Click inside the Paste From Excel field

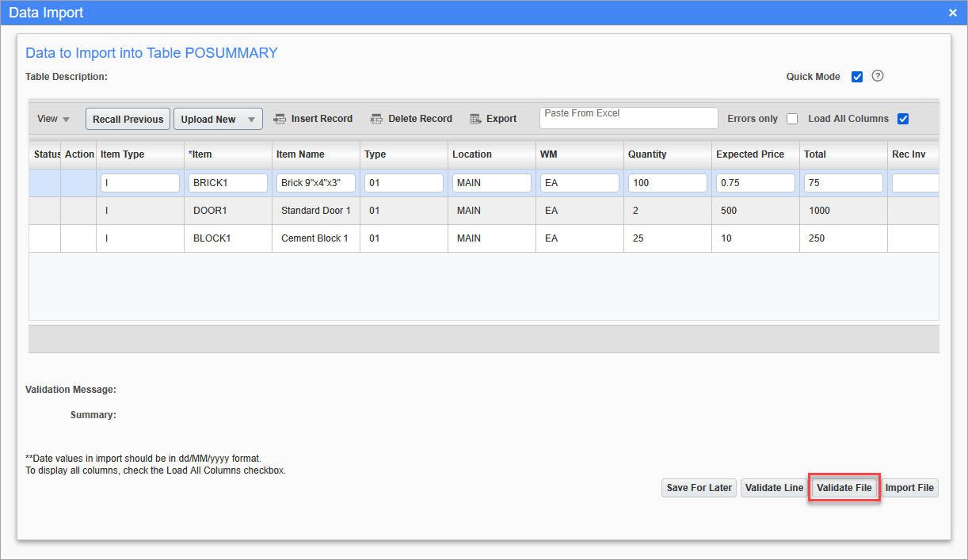tap(628, 117)
